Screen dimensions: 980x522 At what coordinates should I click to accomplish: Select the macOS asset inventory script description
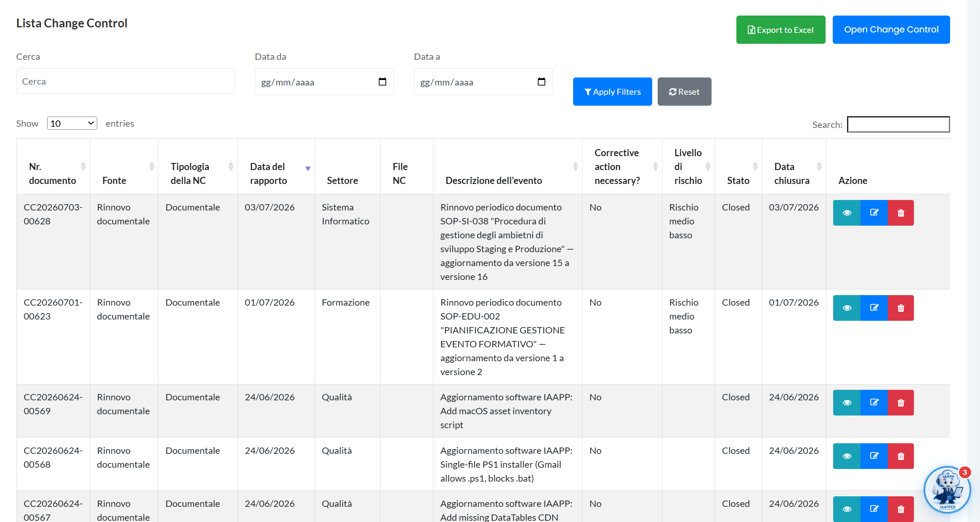506,411
